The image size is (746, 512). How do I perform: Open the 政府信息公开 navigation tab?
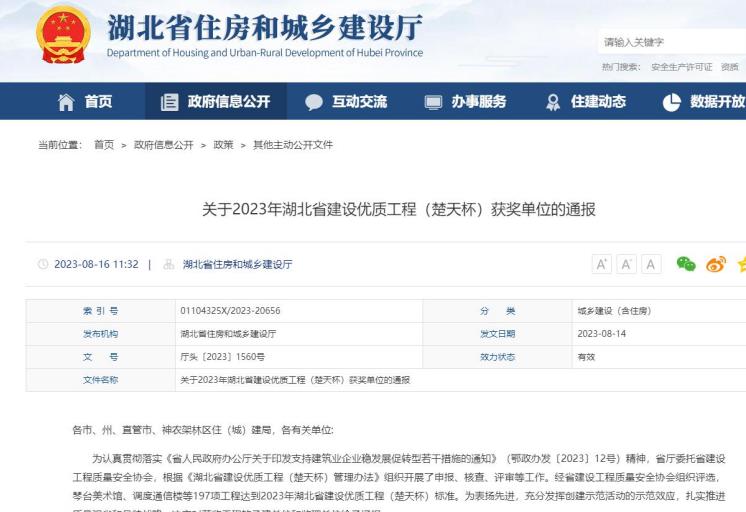click(215, 101)
